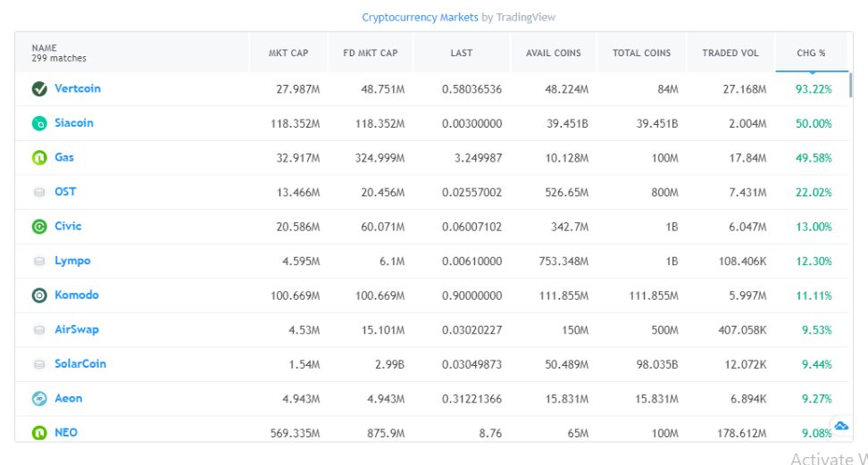Image resolution: width=868 pixels, height=465 pixels.
Task: Click Civic's 342.7M available coins
Action: tap(570, 227)
